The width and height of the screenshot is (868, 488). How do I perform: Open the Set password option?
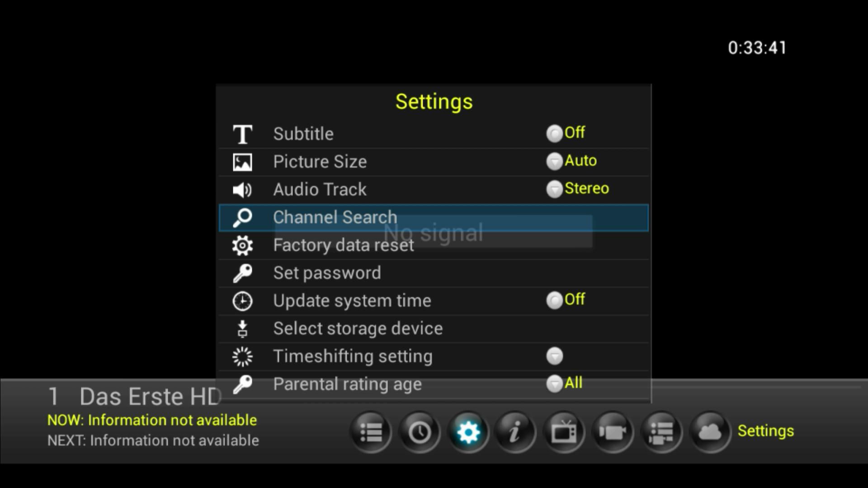point(434,273)
